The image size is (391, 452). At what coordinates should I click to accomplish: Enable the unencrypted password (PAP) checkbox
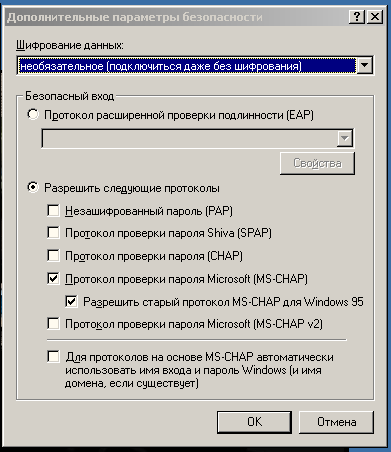click(x=53, y=211)
